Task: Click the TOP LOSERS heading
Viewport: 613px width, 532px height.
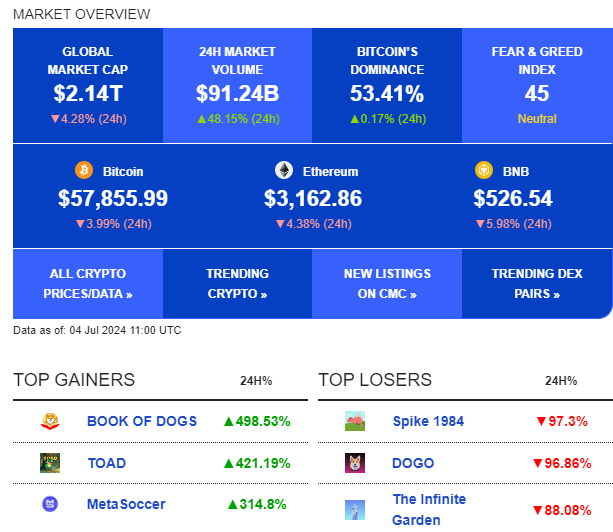Action: pos(375,380)
